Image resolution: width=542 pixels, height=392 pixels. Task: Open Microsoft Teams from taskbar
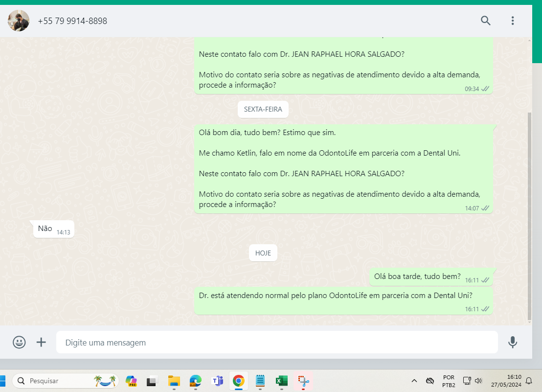pyautogui.click(x=217, y=381)
